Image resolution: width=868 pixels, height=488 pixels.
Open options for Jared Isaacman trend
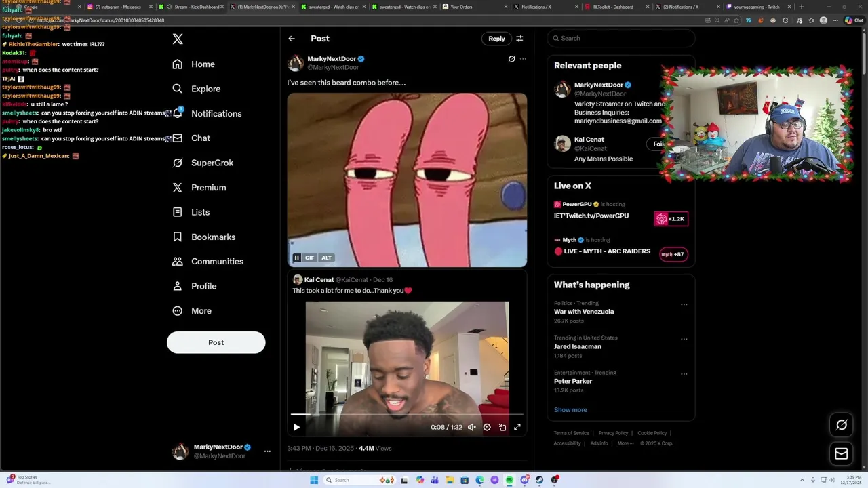(684, 339)
